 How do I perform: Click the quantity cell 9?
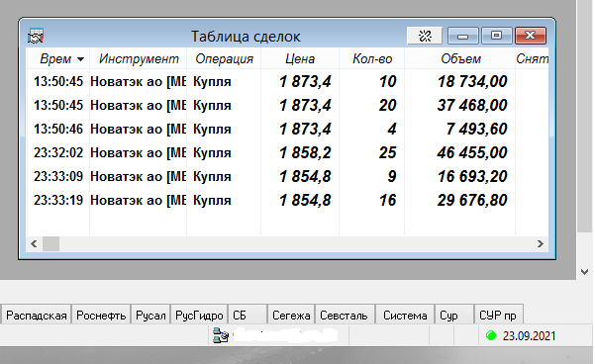(392, 176)
